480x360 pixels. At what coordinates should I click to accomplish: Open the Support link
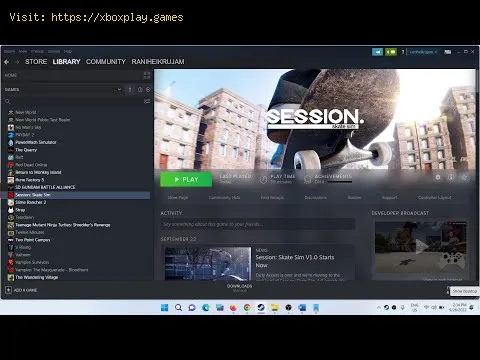tap(389, 198)
